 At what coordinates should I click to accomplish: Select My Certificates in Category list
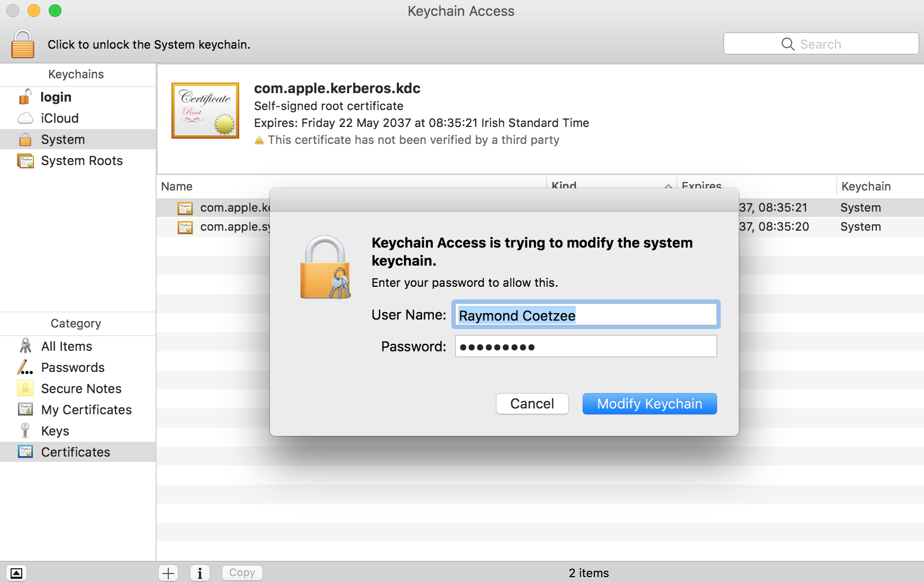pyautogui.click(x=86, y=409)
